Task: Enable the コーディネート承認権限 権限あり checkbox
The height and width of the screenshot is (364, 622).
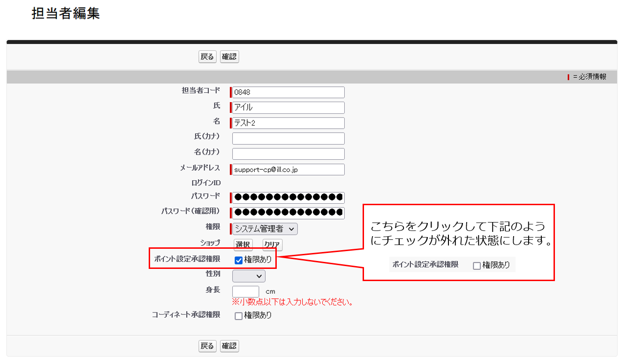Action: click(x=238, y=316)
